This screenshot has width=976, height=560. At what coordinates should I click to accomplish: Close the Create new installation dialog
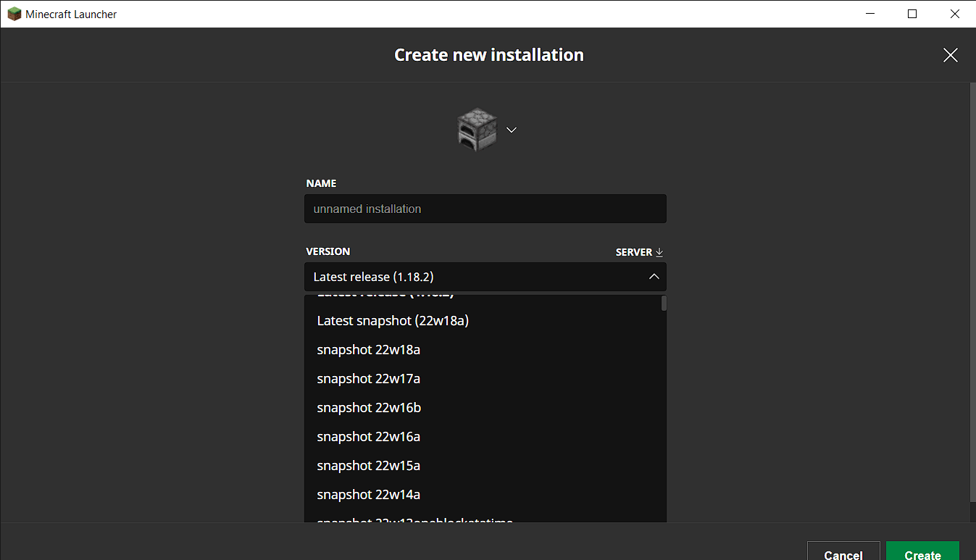click(x=950, y=55)
